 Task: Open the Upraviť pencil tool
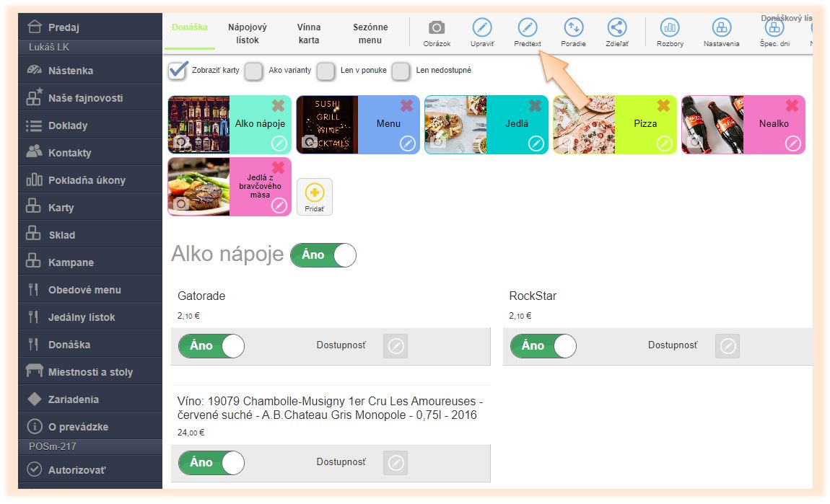(481, 27)
